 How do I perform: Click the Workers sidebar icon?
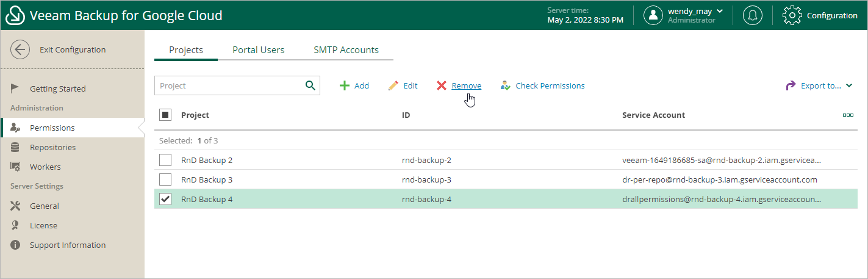tap(16, 167)
